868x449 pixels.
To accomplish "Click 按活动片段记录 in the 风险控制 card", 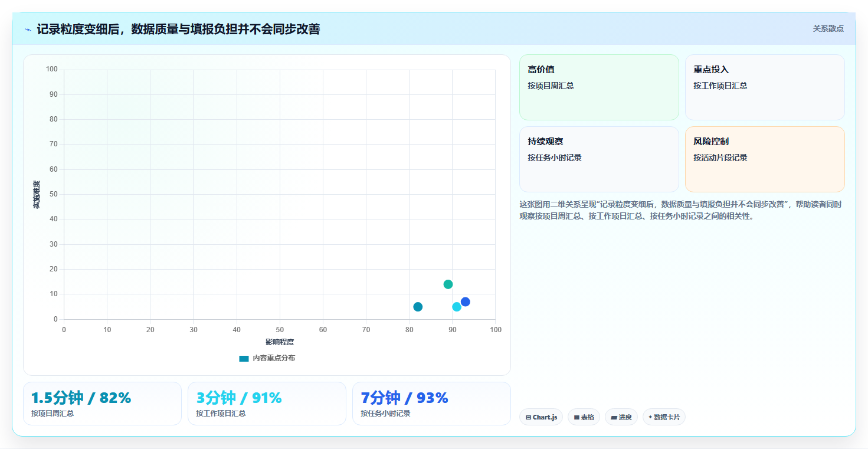I will [720, 158].
